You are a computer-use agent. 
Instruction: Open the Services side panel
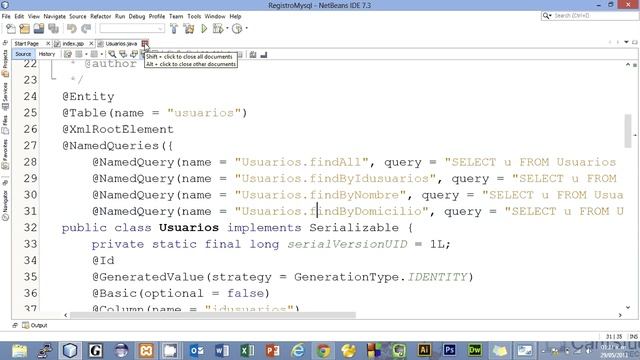click(x=5, y=96)
